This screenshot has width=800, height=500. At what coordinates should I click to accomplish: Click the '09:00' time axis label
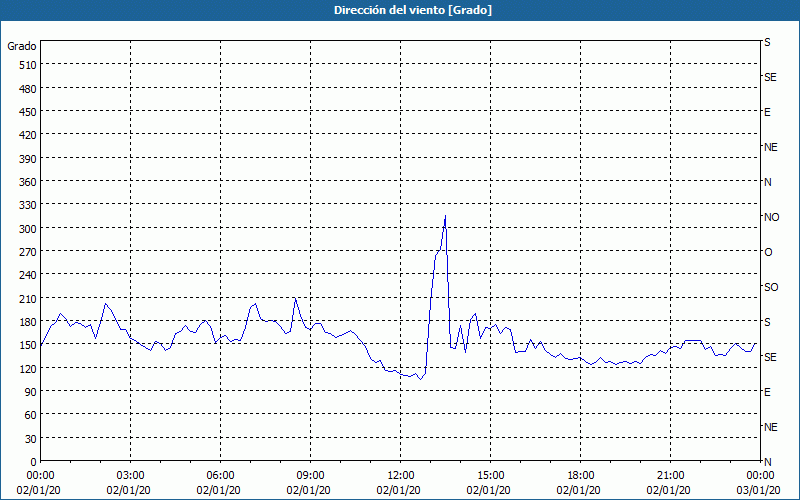click(310, 476)
